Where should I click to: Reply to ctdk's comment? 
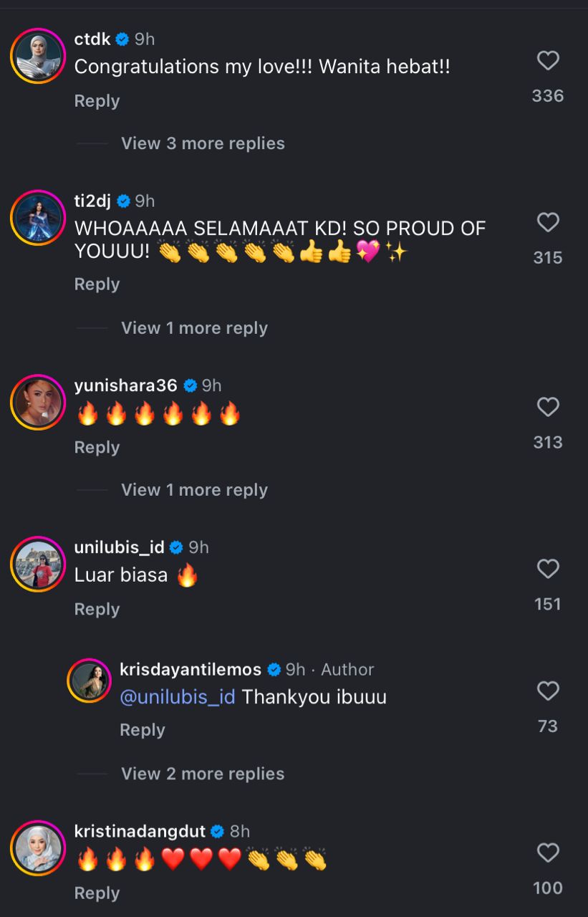(x=97, y=101)
